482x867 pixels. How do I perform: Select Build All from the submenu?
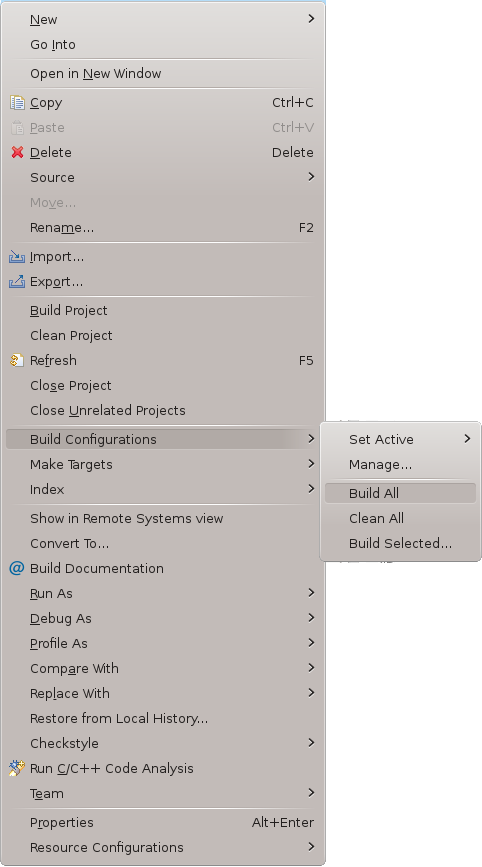[x=400, y=493]
